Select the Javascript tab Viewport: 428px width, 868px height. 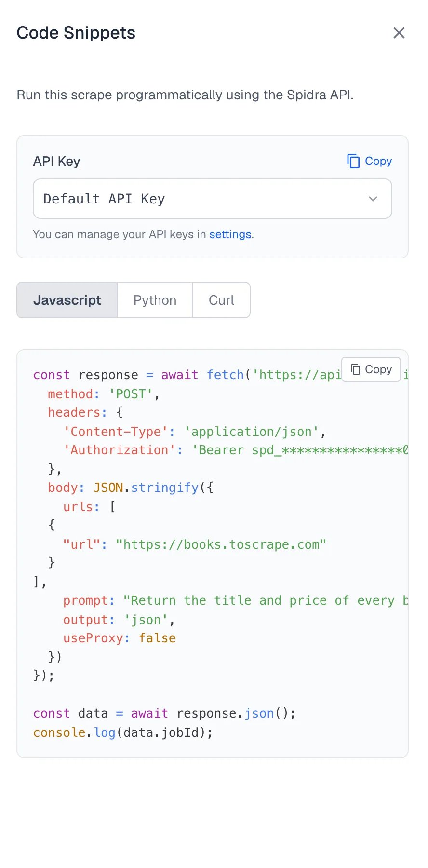[x=67, y=300]
